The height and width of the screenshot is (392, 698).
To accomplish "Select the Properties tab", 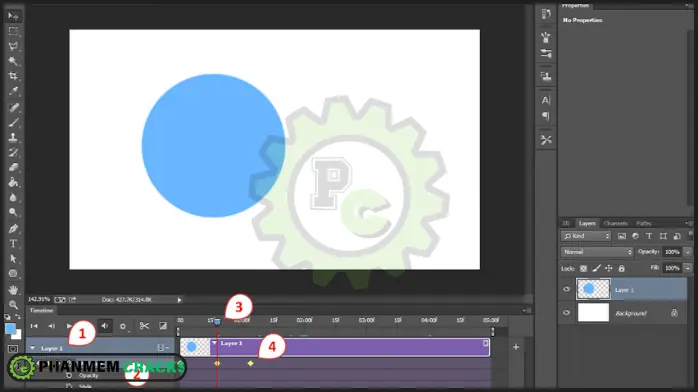I will coord(575,5).
